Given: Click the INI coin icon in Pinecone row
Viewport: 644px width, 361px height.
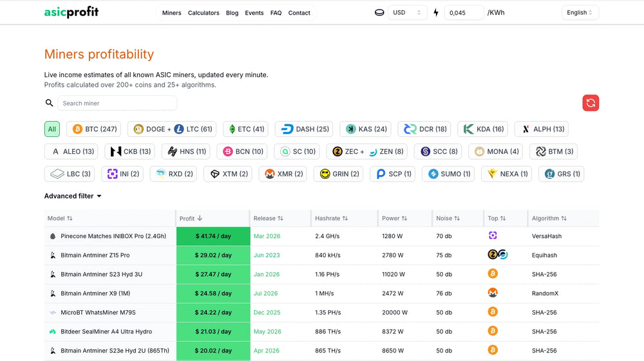Looking at the screenshot, I should [x=493, y=236].
